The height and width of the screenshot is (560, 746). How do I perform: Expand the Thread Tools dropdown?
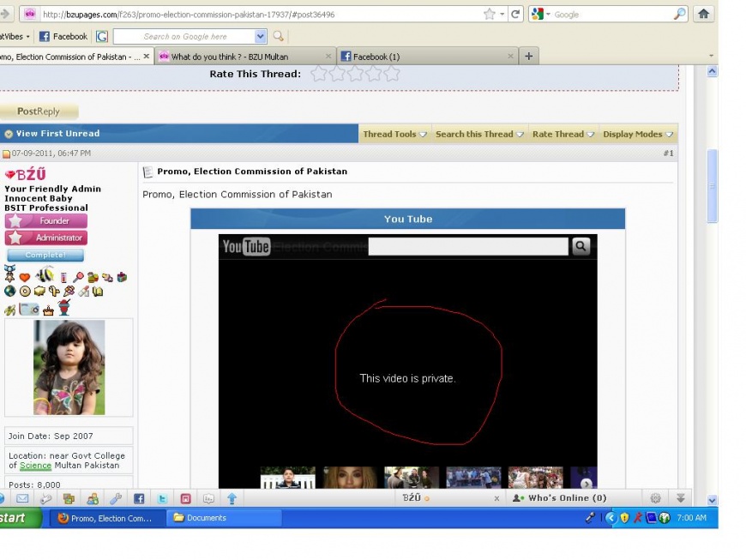tap(394, 134)
